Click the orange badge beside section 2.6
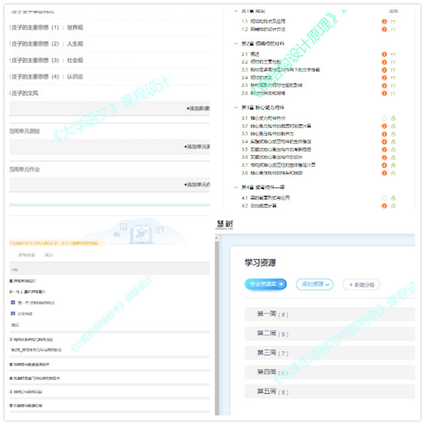425x425 pixels. click(x=384, y=93)
